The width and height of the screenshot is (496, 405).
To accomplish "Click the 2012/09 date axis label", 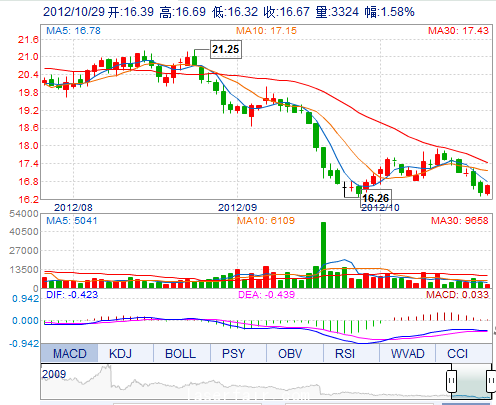I will (237, 208).
